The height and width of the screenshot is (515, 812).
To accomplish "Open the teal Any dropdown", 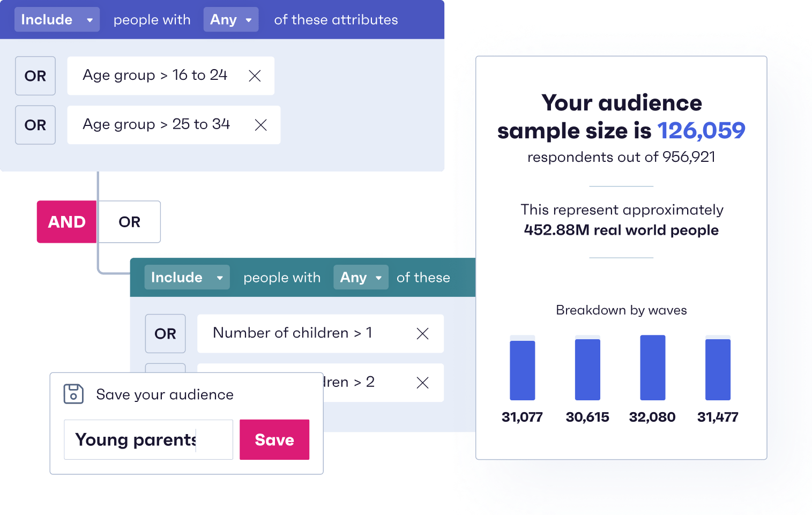I will point(360,277).
